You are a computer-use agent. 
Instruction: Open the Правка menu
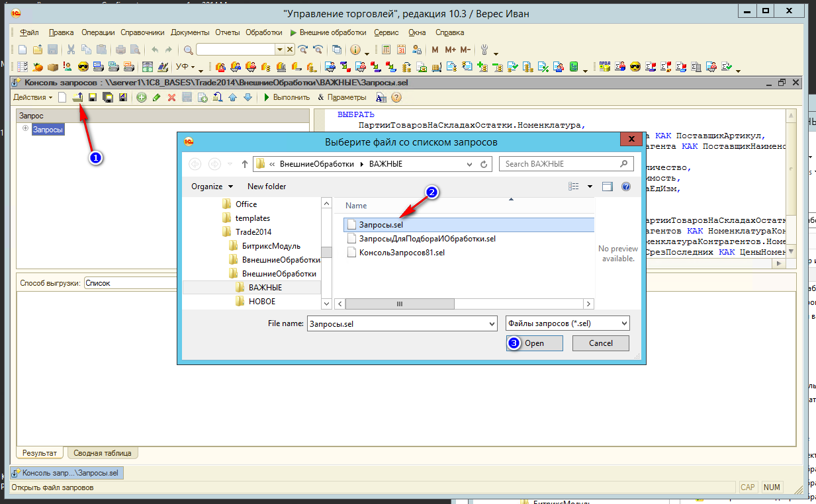[x=62, y=32]
